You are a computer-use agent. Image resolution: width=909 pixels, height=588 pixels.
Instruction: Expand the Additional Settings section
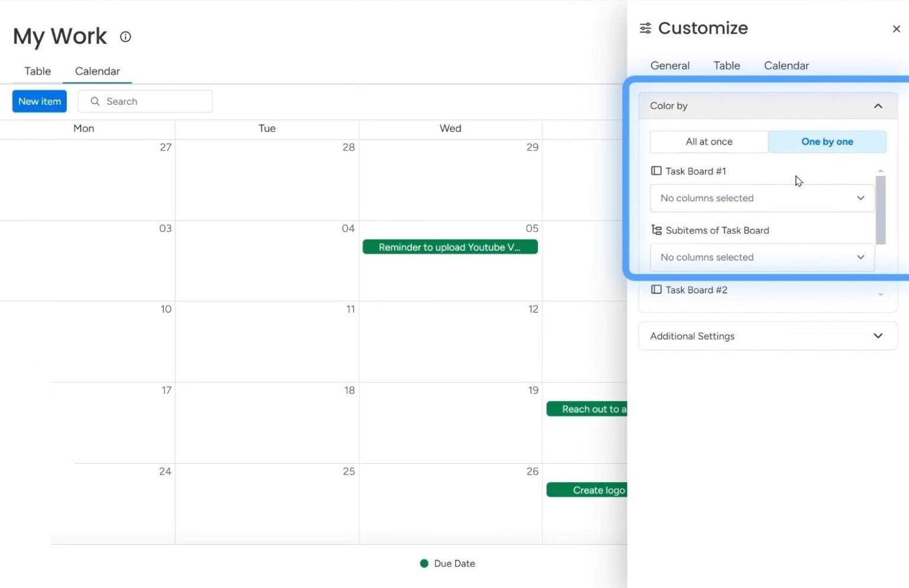click(x=878, y=335)
